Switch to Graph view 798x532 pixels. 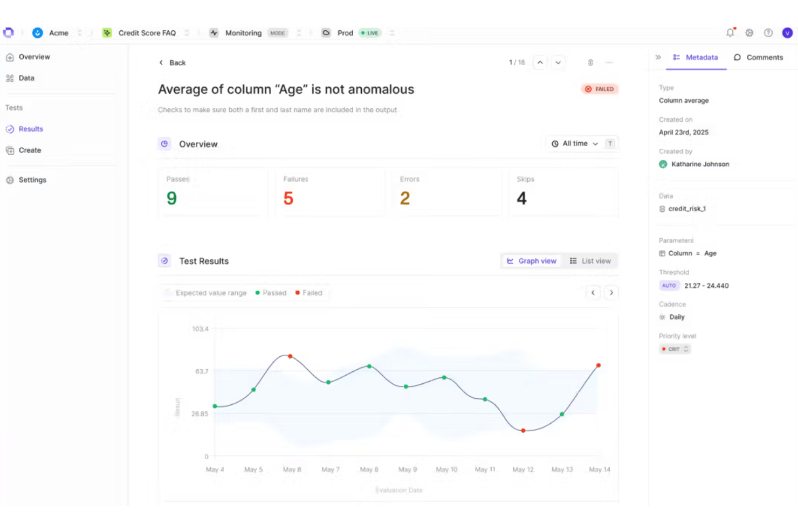coord(532,261)
